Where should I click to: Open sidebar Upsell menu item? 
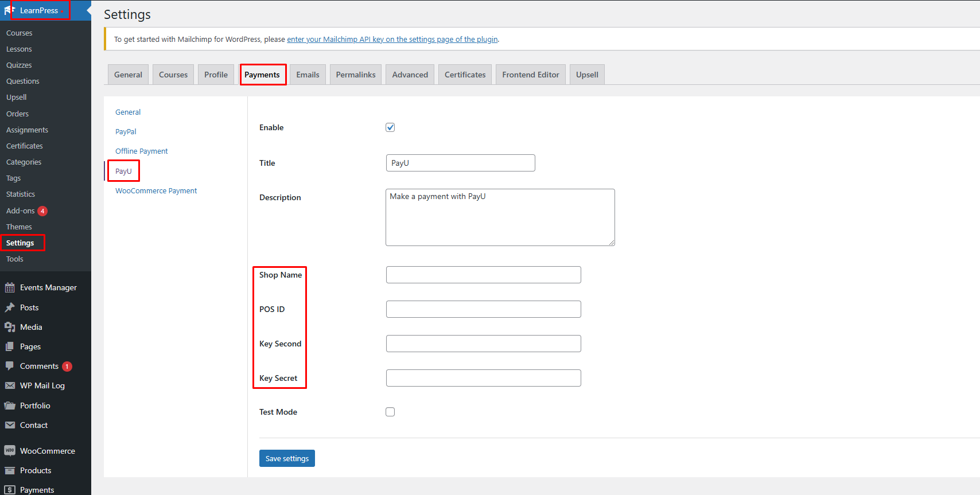pyautogui.click(x=17, y=98)
